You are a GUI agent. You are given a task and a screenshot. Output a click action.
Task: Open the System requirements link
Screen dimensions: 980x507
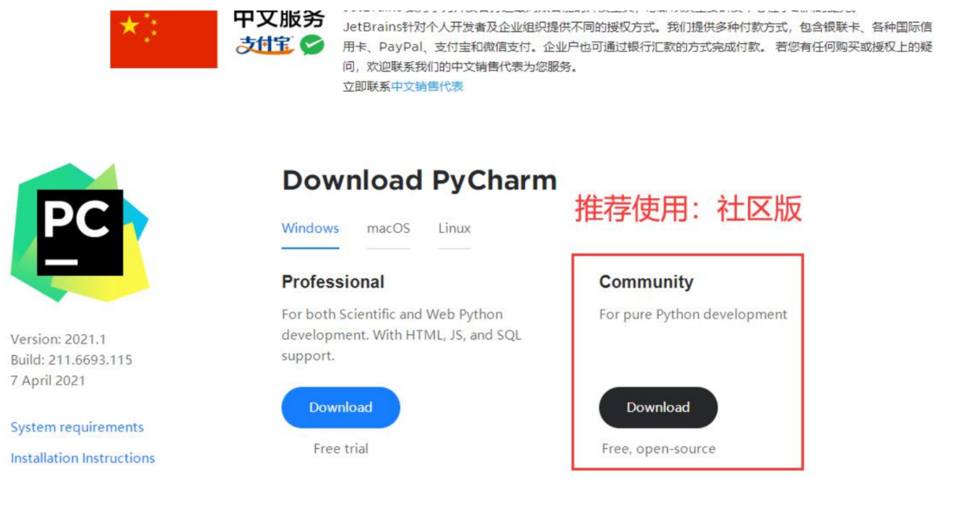pyautogui.click(x=77, y=427)
